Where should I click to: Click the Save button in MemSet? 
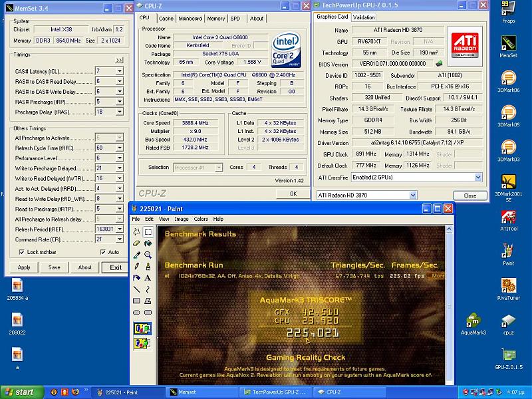[x=55, y=267]
